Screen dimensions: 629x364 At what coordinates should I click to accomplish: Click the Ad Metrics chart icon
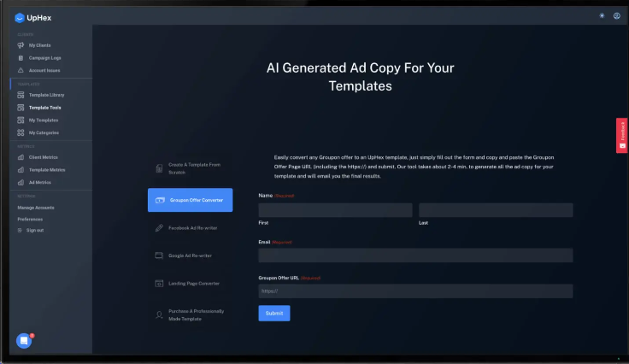pyautogui.click(x=21, y=182)
